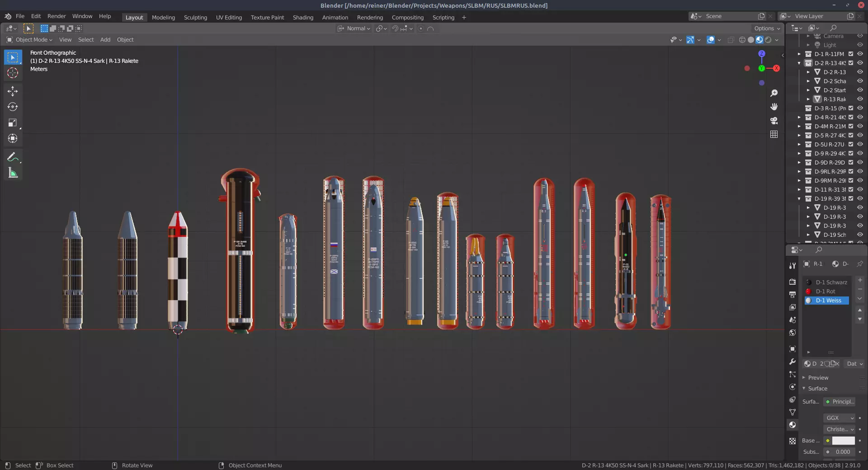Activate the Move tool
Image resolution: width=868 pixels, height=470 pixels.
[x=13, y=91]
